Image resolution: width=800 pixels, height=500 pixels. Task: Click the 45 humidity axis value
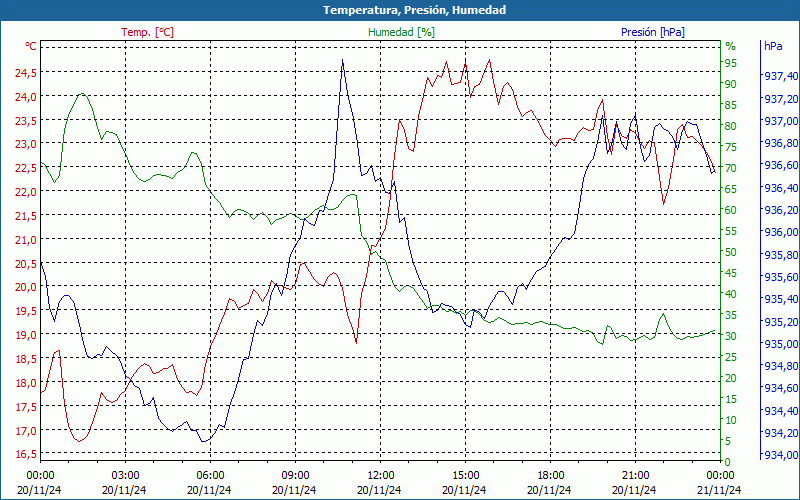click(731, 273)
